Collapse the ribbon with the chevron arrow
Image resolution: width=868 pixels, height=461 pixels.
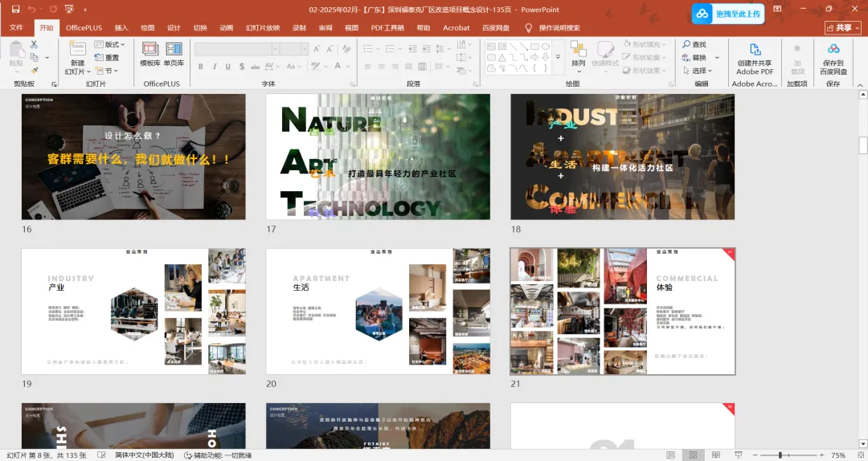(860, 84)
